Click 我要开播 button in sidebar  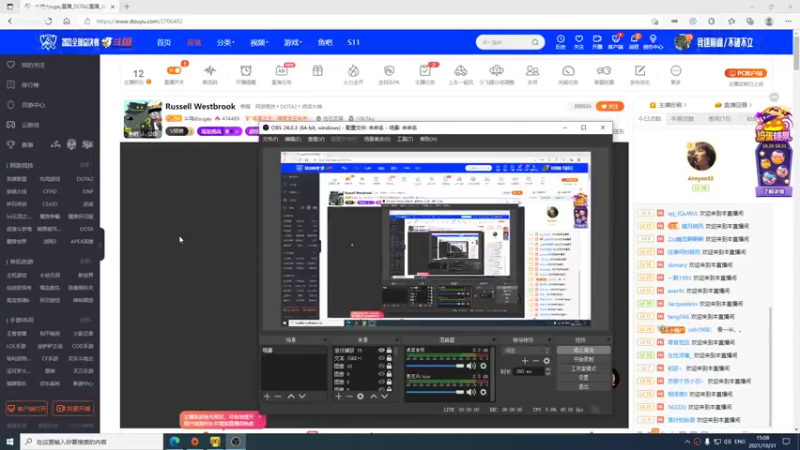tap(73, 409)
